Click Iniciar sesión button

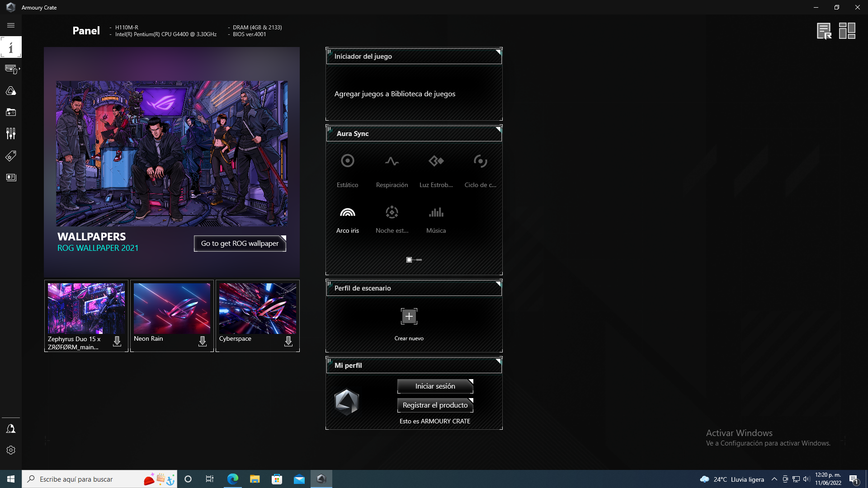[x=435, y=386]
